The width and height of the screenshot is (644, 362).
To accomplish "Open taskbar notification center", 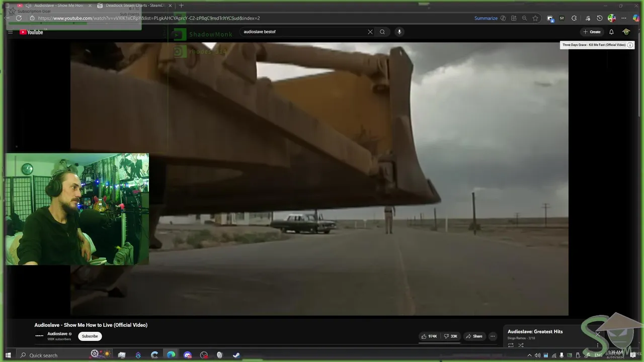I will [x=633, y=355].
